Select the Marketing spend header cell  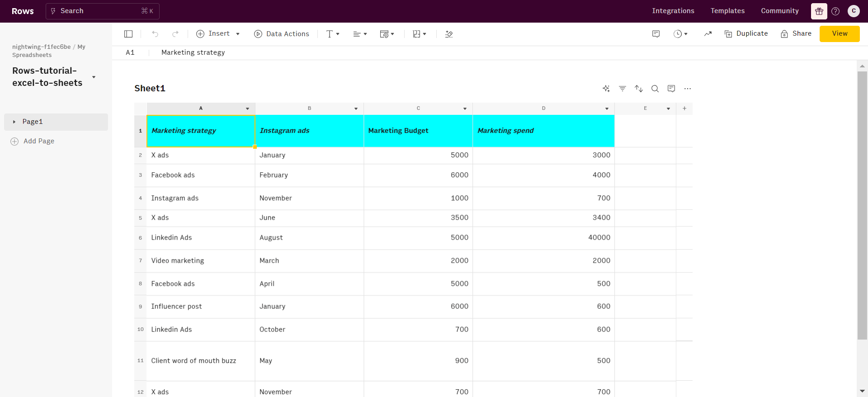543,131
